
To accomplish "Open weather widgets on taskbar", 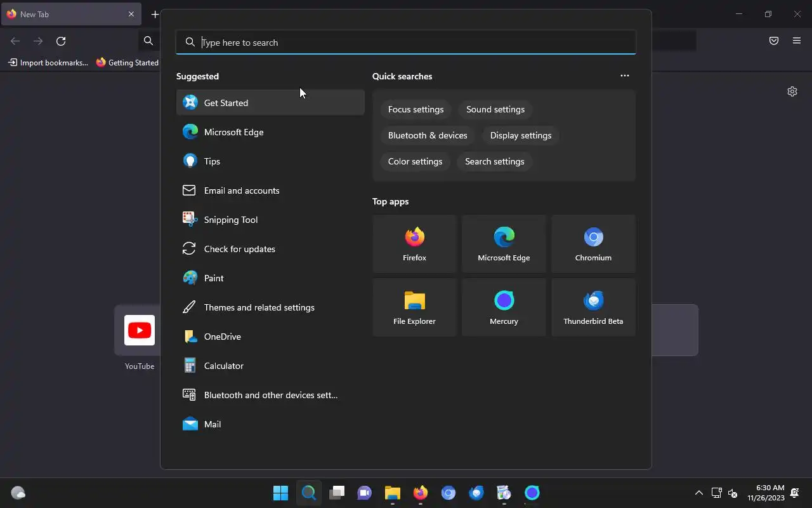I will coord(18,493).
